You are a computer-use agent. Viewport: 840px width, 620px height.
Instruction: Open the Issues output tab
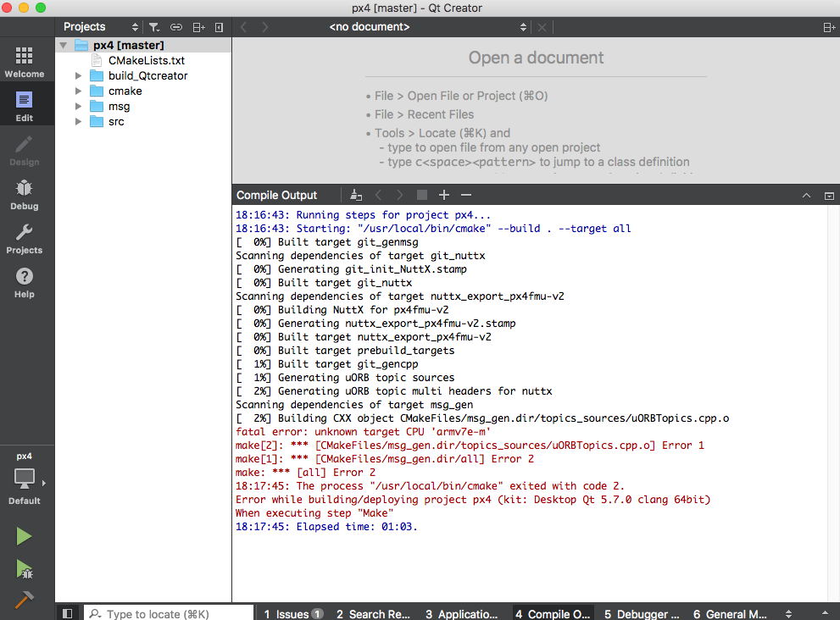pyautogui.click(x=293, y=613)
